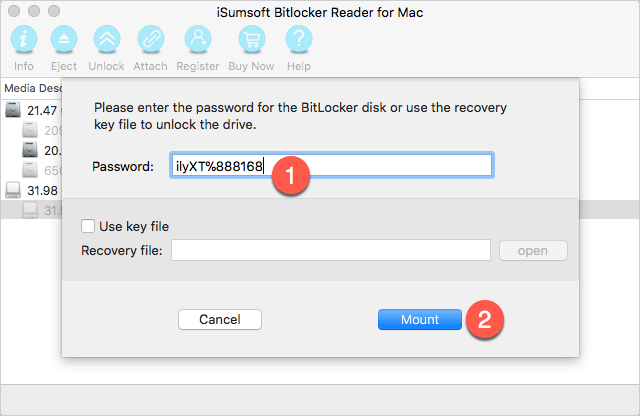Click the Attach toolbar icon
The height and width of the screenshot is (416, 640).
[x=151, y=41]
